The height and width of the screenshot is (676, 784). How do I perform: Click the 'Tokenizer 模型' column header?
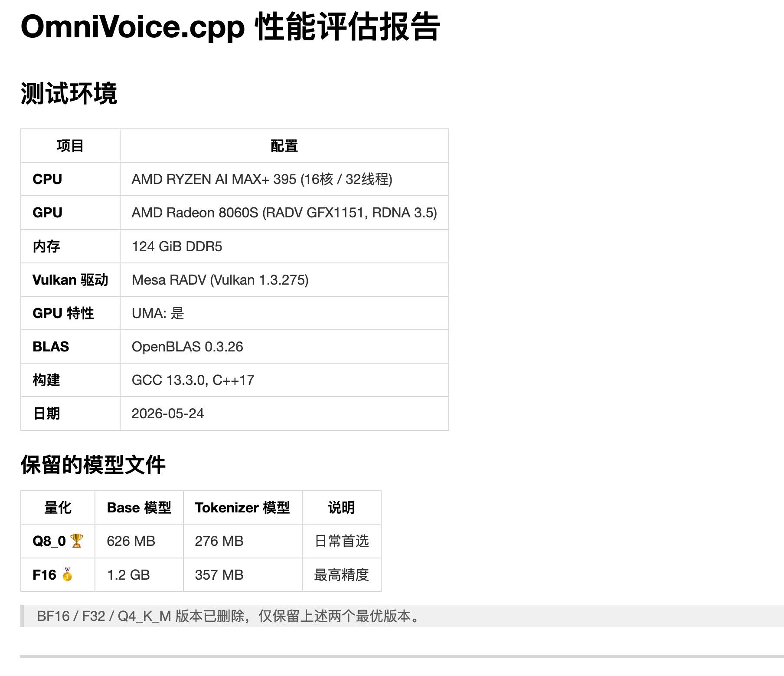click(x=242, y=508)
